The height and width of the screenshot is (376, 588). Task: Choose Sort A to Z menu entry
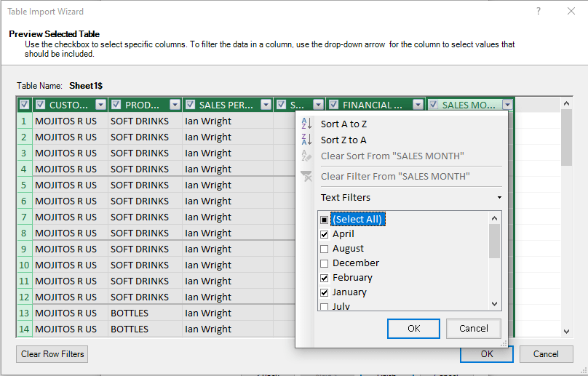click(x=343, y=124)
